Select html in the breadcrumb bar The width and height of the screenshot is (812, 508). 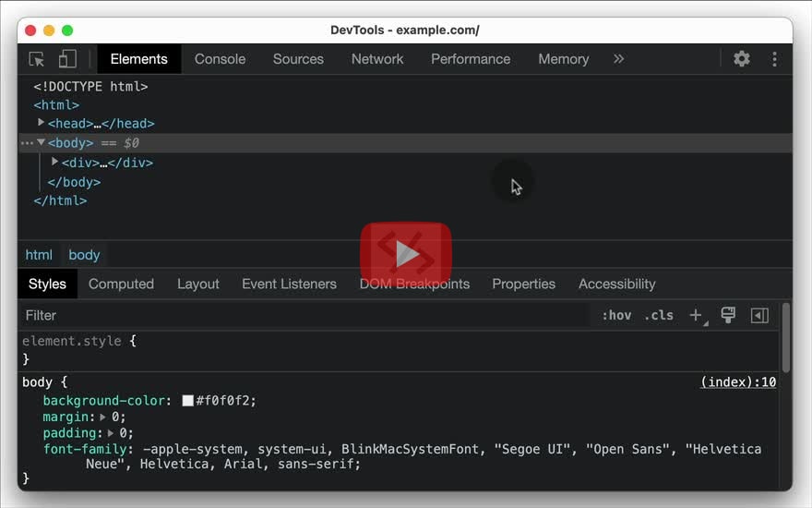pos(39,255)
